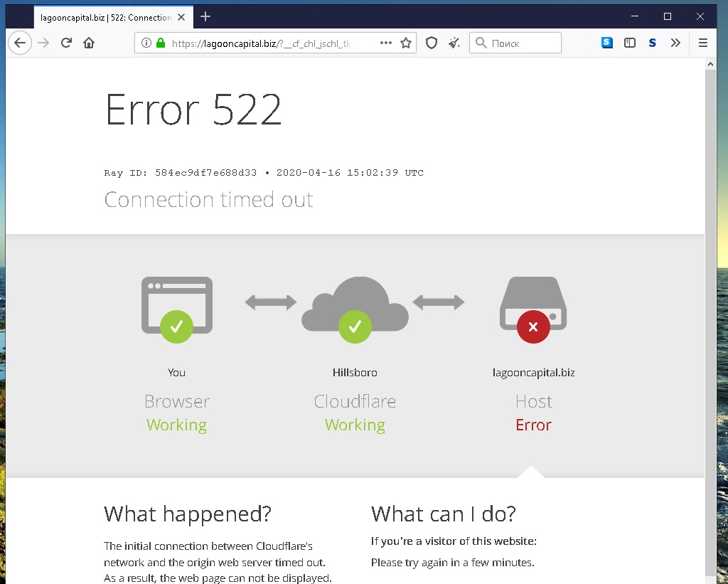This screenshot has width=728, height=584.
Task: Open the Firefox hamburger menu
Action: pyautogui.click(x=703, y=43)
